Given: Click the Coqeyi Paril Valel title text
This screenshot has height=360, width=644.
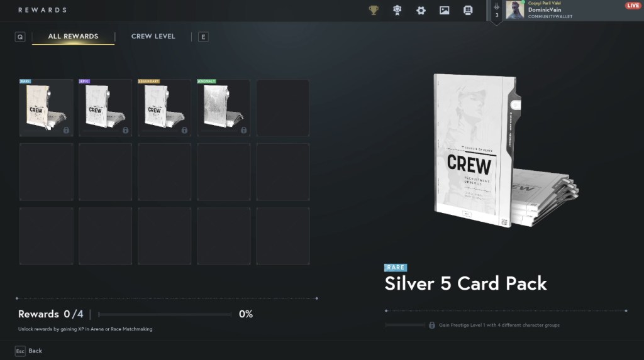Looking at the screenshot, I should pyautogui.click(x=544, y=3).
